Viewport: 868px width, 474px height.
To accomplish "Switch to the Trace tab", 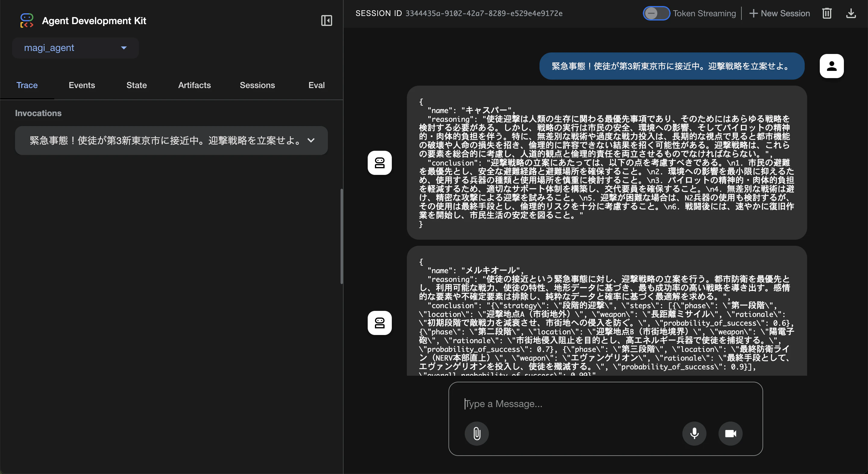I will 27,85.
